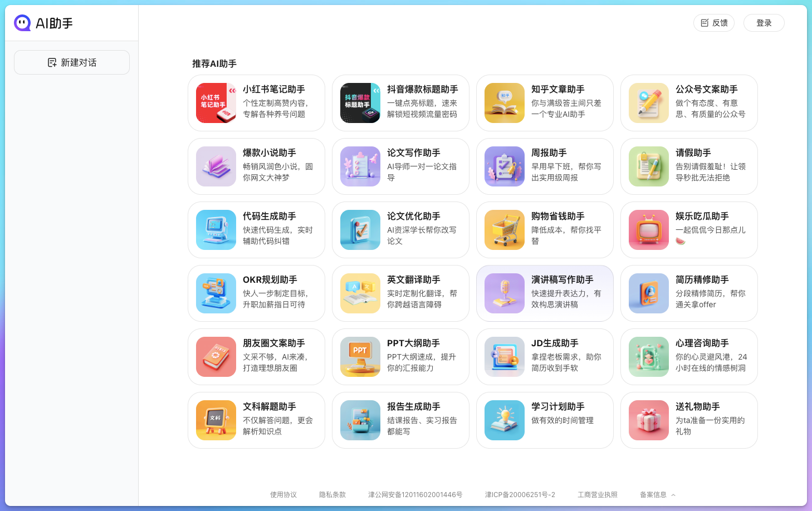The image size is (812, 511).
Task: View the 隐私条款 privacy policy
Action: pos(332,494)
